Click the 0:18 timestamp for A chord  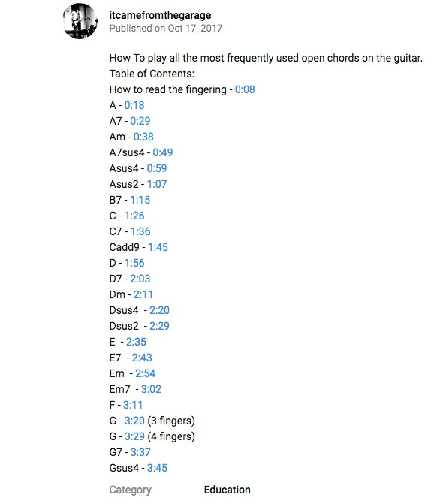pos(134,105)
